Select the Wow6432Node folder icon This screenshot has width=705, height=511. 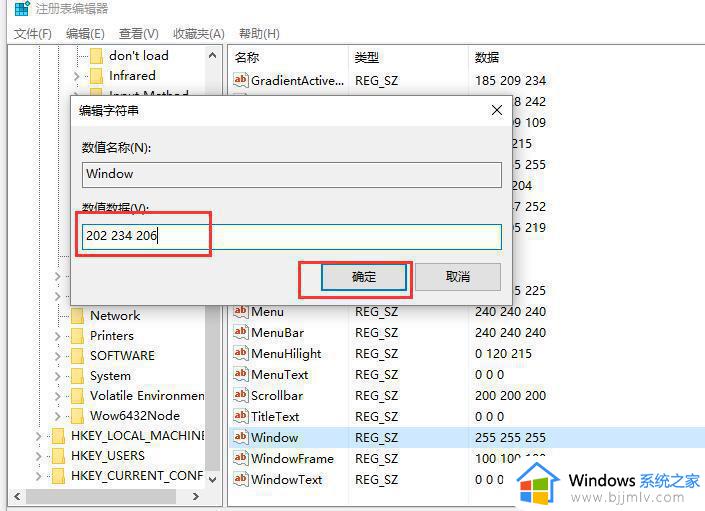coord(77,416)
